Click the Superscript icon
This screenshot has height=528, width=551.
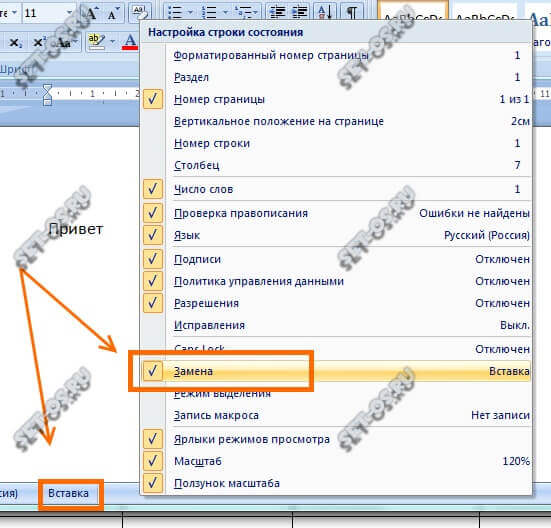39,43
